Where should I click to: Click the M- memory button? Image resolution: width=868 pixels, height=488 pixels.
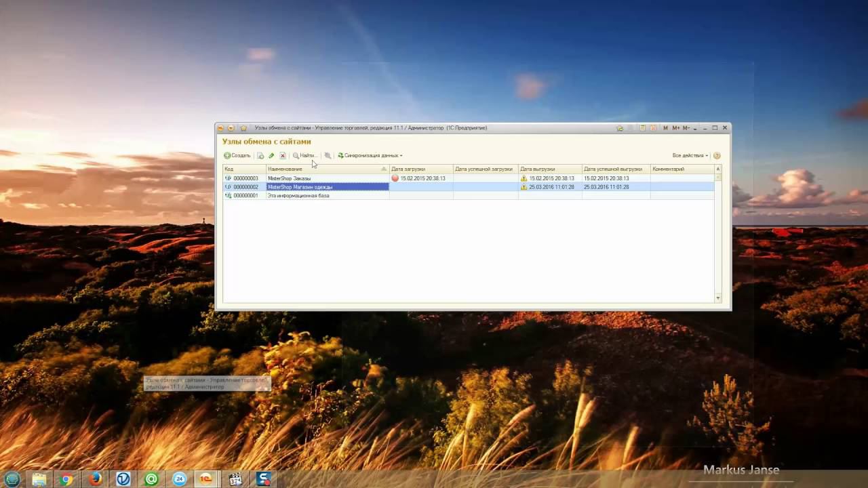[686, 127]
